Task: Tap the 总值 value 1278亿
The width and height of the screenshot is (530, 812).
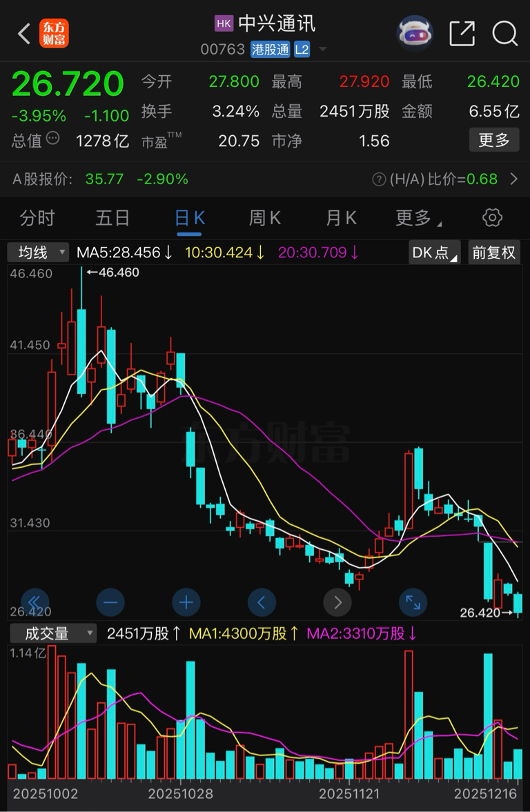Action: (102, 140)
